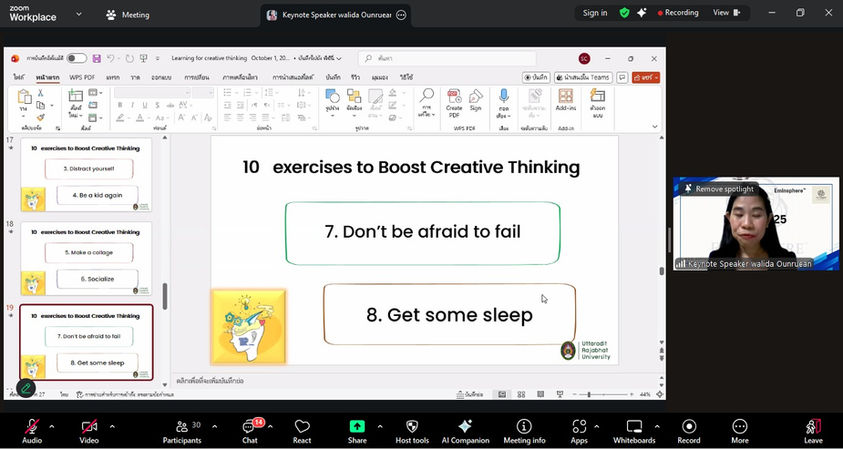The image size is (843, 449).
Task: Switch to Reading view in status bar
Action: click(540, 394)
